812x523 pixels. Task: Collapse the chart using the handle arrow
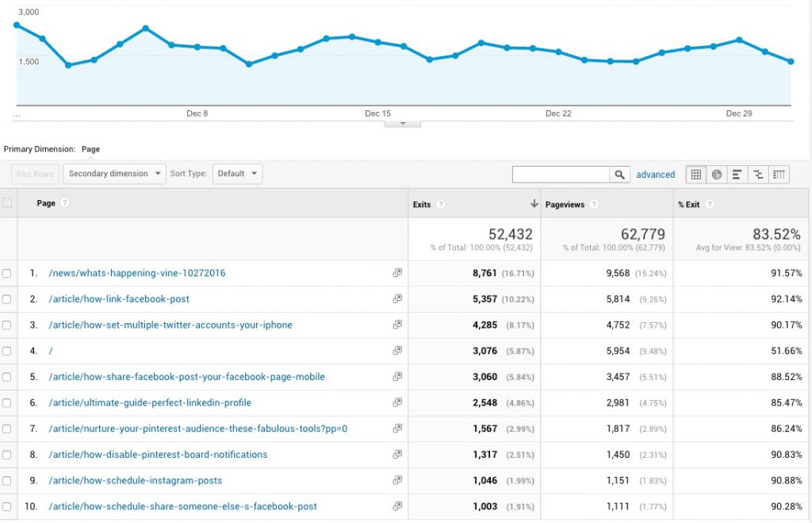click(x=402, y=124)
